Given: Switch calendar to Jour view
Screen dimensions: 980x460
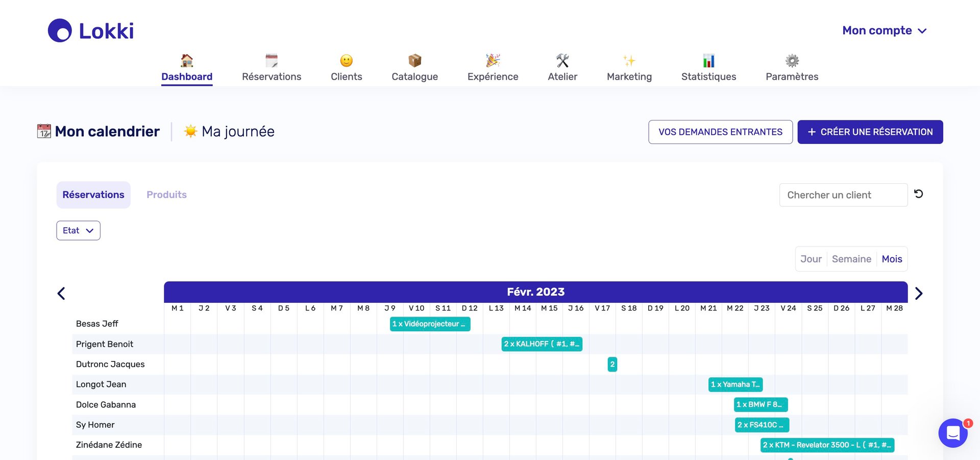Looking at the screenshot, I should (x=811, y=259).
